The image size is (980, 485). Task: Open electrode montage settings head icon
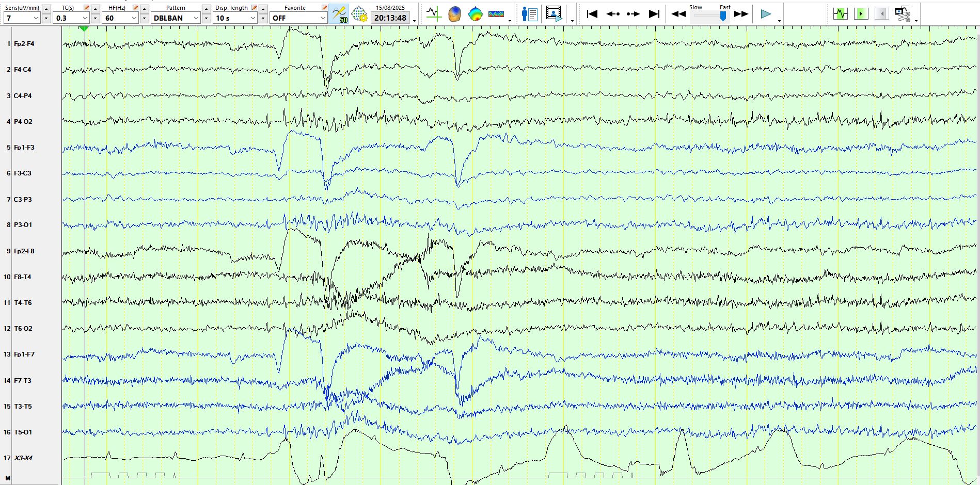359,14
